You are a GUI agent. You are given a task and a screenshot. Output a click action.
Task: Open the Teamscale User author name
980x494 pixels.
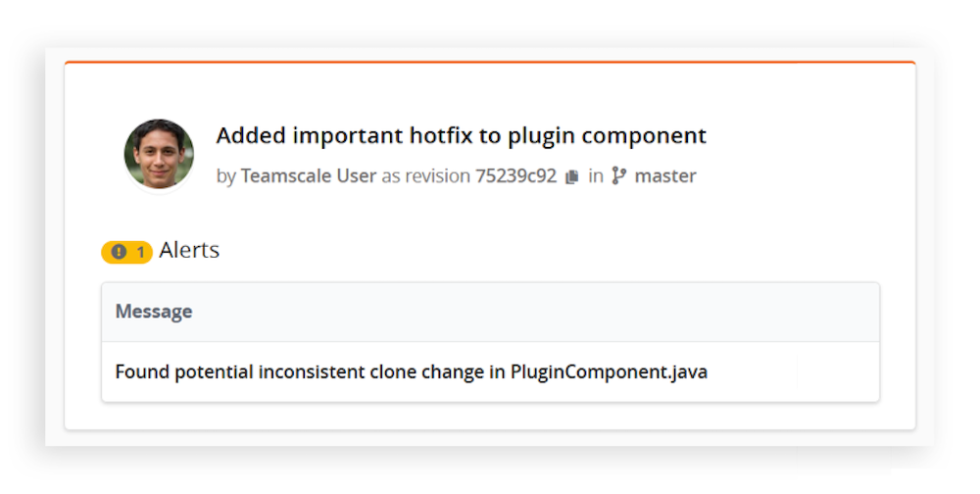point(309,176)
